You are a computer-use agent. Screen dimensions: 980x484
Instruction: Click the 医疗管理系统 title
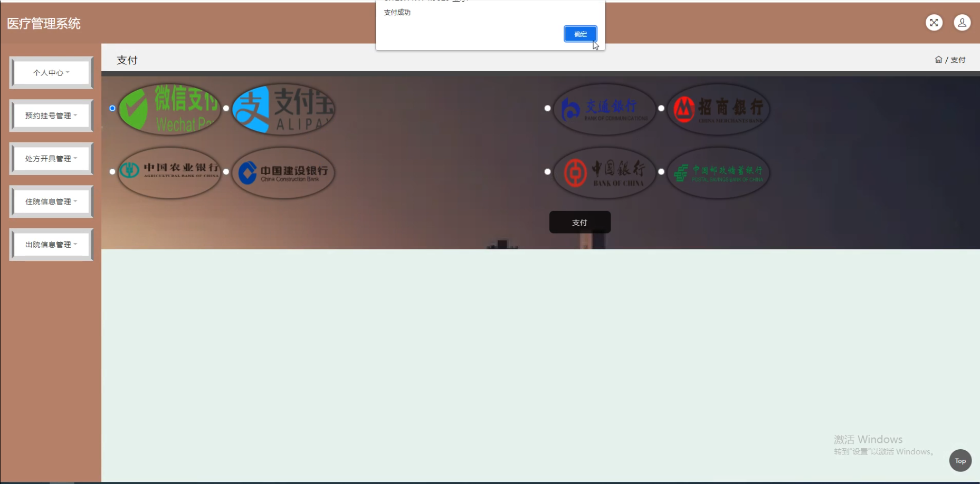pos(44,23)
